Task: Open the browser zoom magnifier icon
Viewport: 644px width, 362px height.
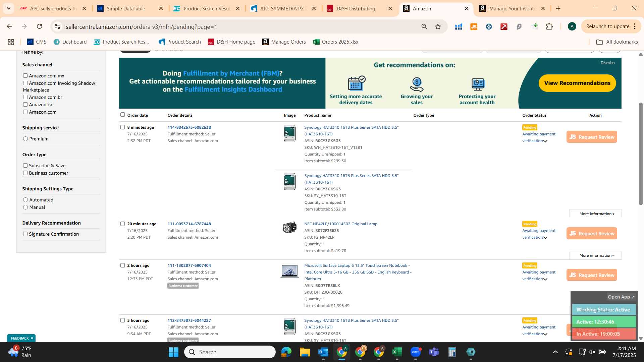Action: pos(424,26)
